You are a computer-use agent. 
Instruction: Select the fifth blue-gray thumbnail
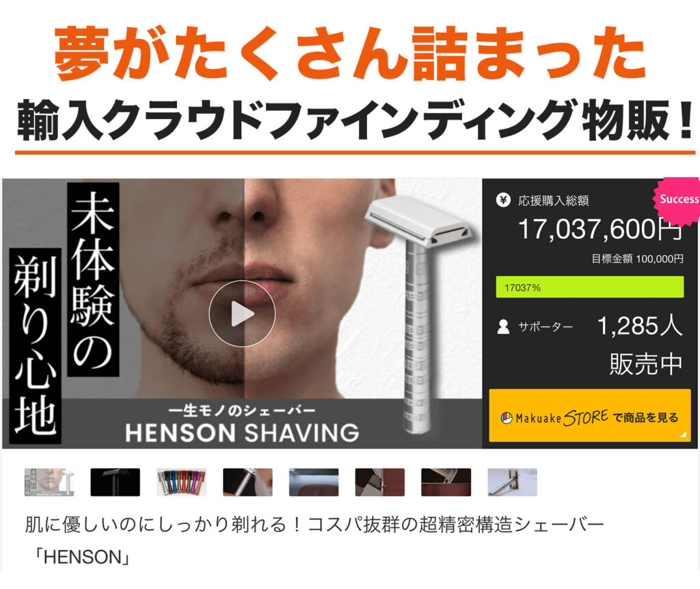313,482
